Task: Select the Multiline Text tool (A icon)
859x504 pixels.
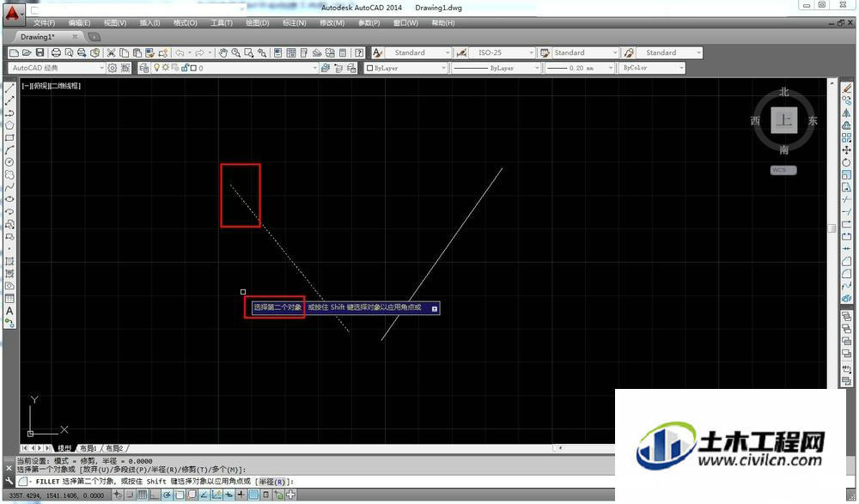Action: (9, 311)
